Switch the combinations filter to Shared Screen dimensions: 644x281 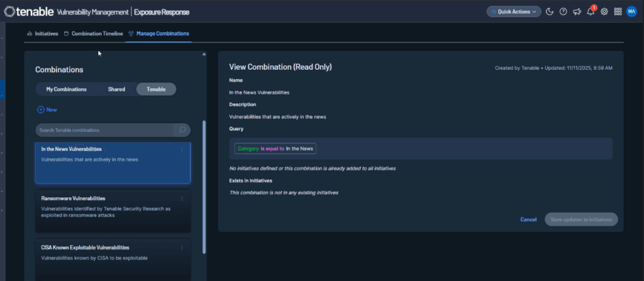click(116, 89)
